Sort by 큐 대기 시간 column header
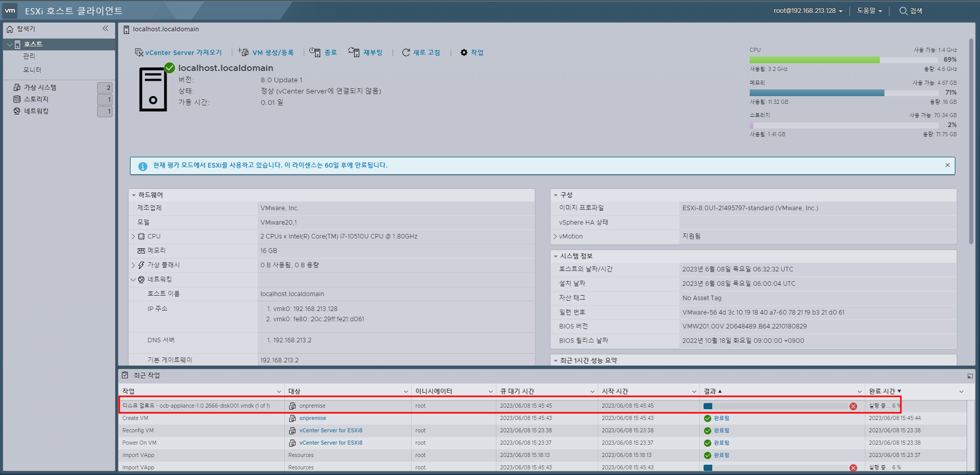Screen dimensions: 980x475 click(517, 391)
